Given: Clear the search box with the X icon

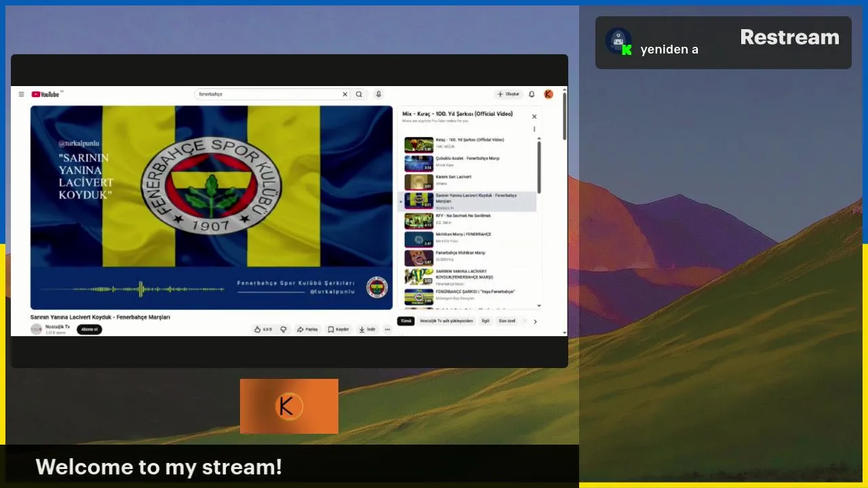Looking at the screenshot, I should [344, 94].
